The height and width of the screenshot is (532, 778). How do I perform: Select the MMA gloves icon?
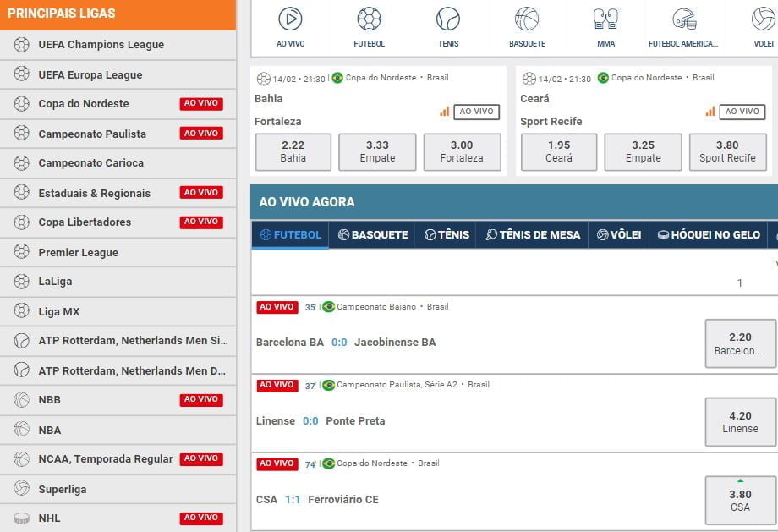[x=605, y=19]
